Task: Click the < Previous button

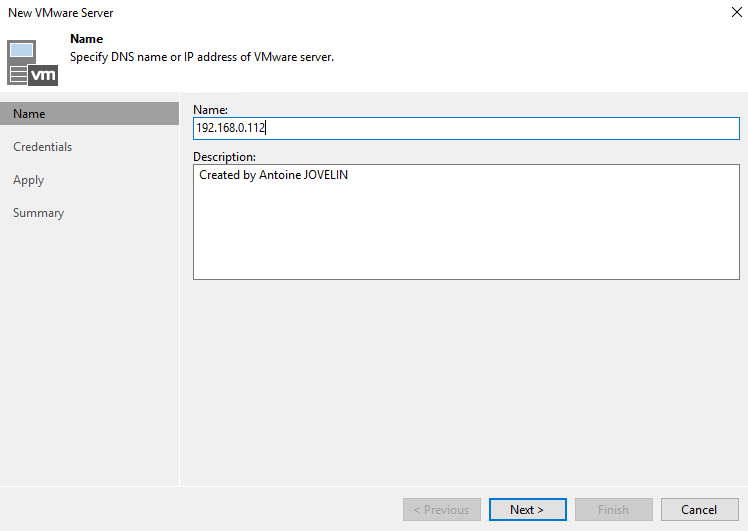Action: (x=442, y=510)
